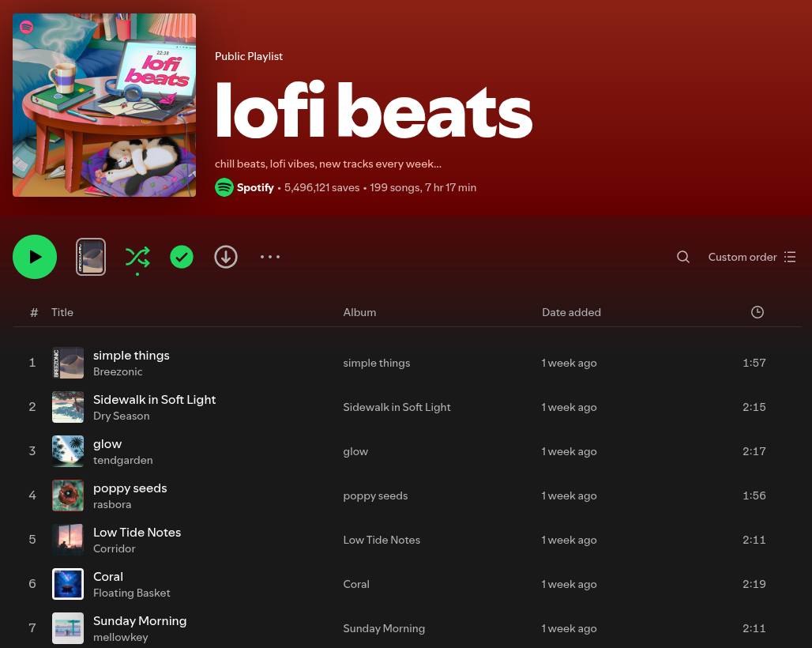Open the Custom order sort dropdown

click(751, 257)
